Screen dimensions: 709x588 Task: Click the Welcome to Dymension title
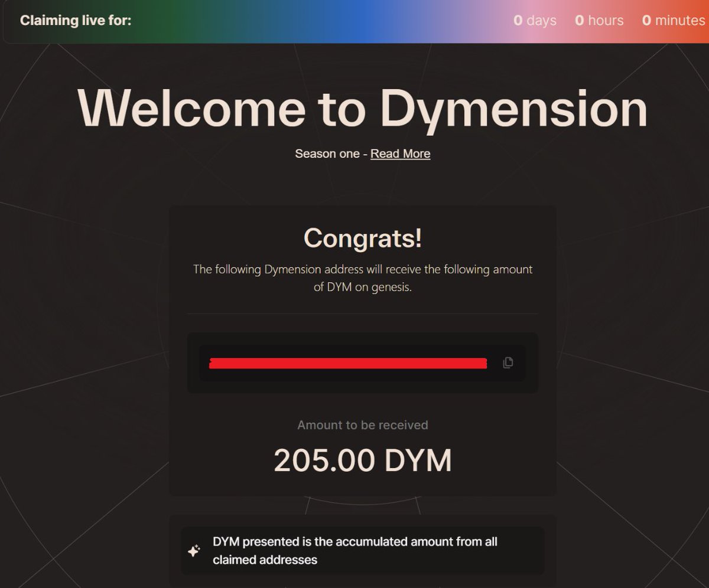tap(362, 109)
